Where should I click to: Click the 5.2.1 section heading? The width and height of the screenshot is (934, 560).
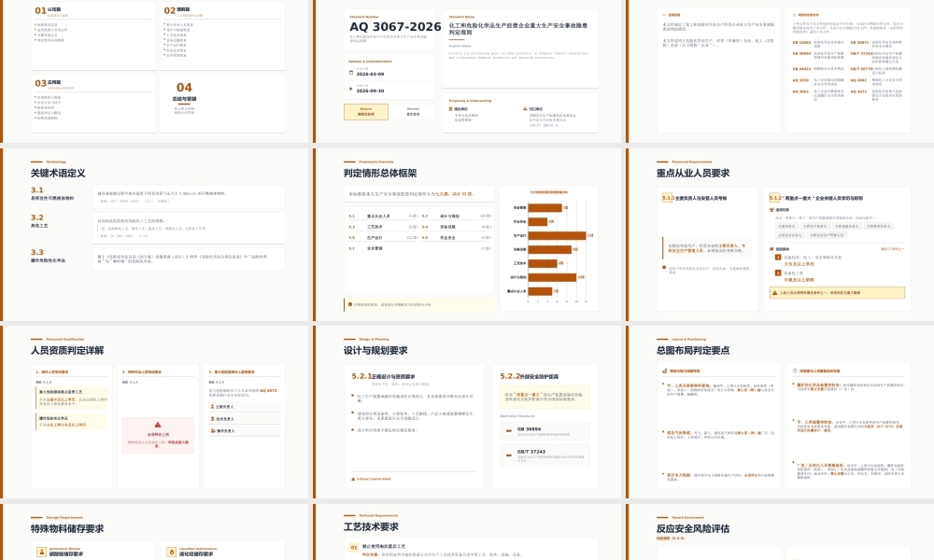coord(383,376)
